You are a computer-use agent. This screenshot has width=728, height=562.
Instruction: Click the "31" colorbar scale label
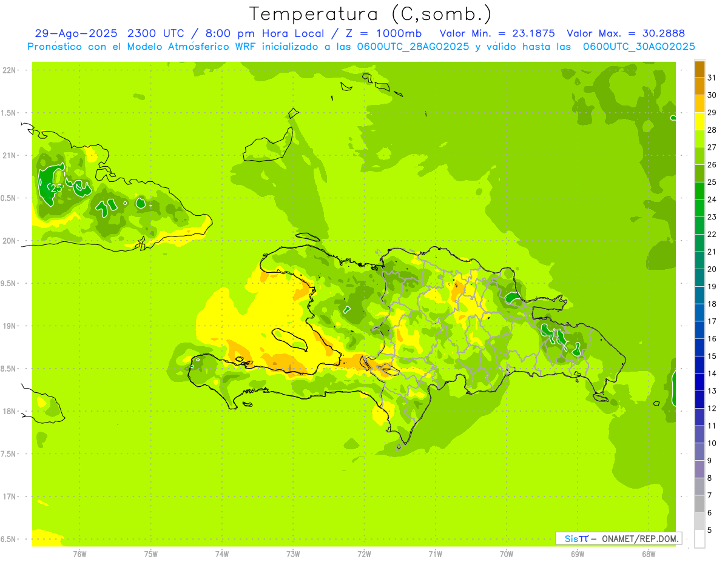[x=712, y=78]
